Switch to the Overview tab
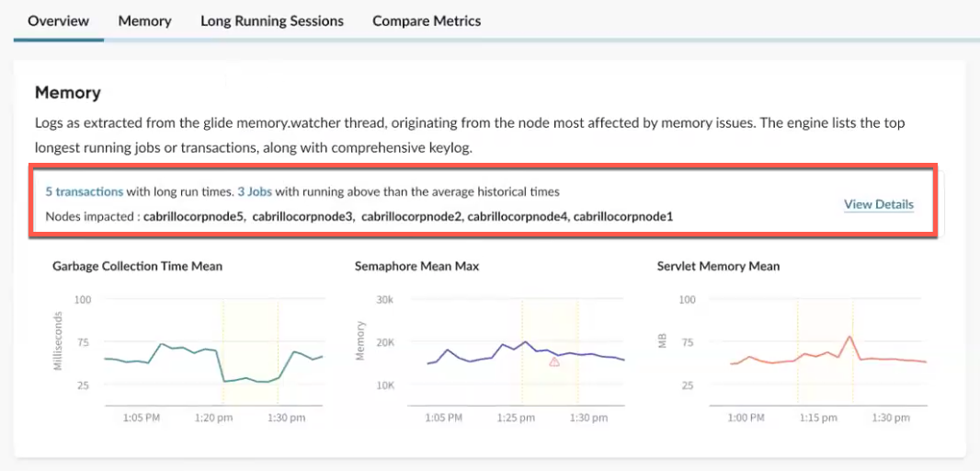 (x=59, y=20)
